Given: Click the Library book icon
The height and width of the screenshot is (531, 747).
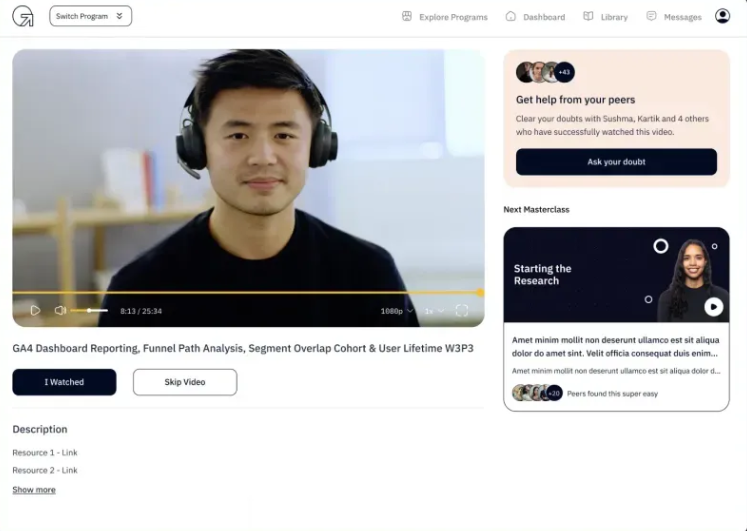Looking at the screenshot, I should [588, 16].
